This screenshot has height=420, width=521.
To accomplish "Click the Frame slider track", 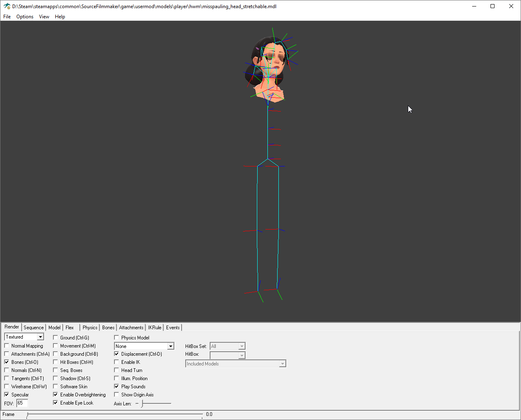I will pos(114,414).
